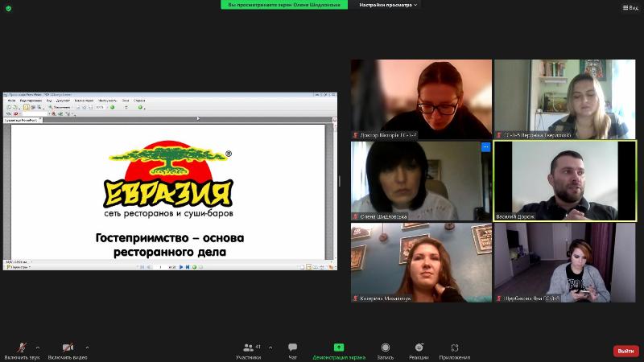
Task: Open Вид menu in shared PDF viewer
Action: (49, 101)
